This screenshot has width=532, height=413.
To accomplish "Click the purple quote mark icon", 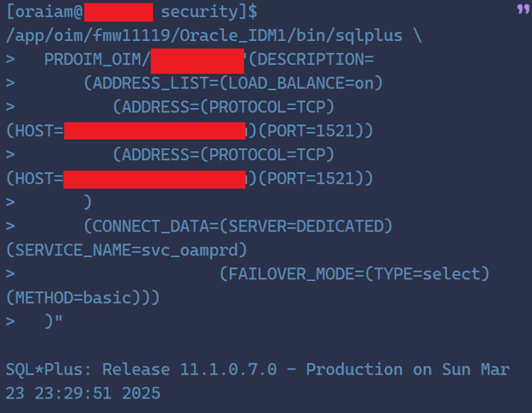I will pyautogui.click(x=523, y=9).
